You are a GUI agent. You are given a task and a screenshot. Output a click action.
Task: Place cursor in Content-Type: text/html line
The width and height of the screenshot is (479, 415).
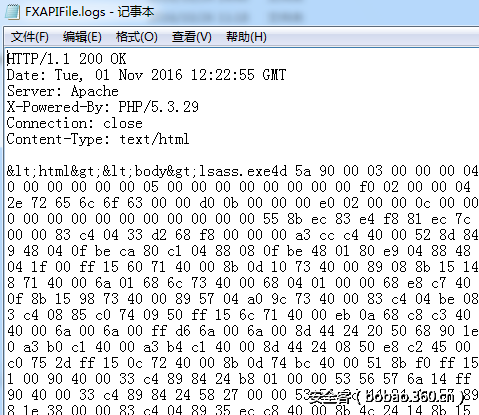click(98, 139)
